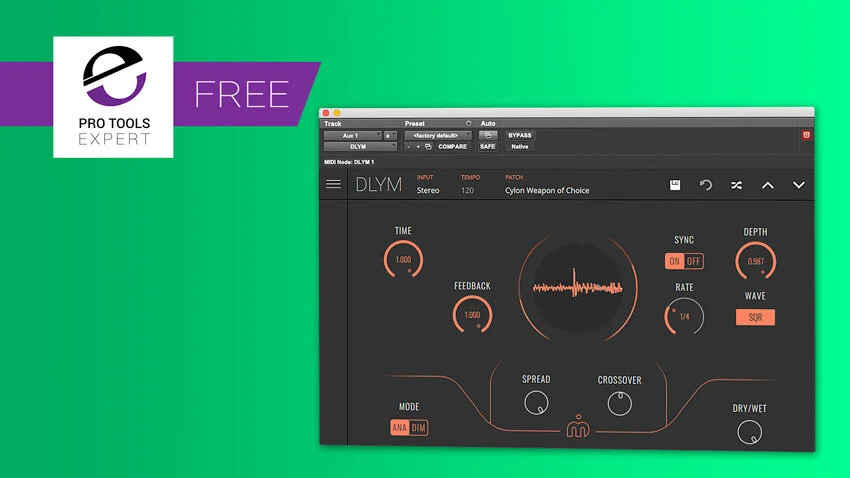Go to previous patch with up chevron
Image resolution: width=850 pixels, height=478 pixels.
768,185
